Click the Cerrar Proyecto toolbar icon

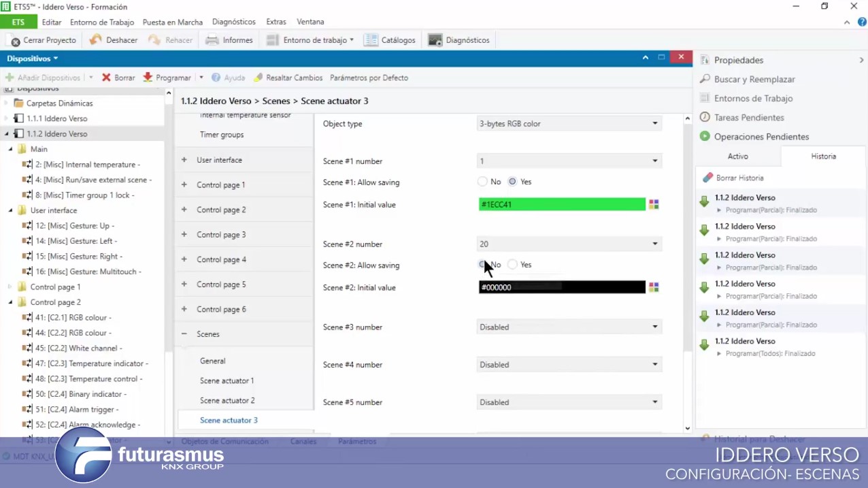click(x=15, y=41)
